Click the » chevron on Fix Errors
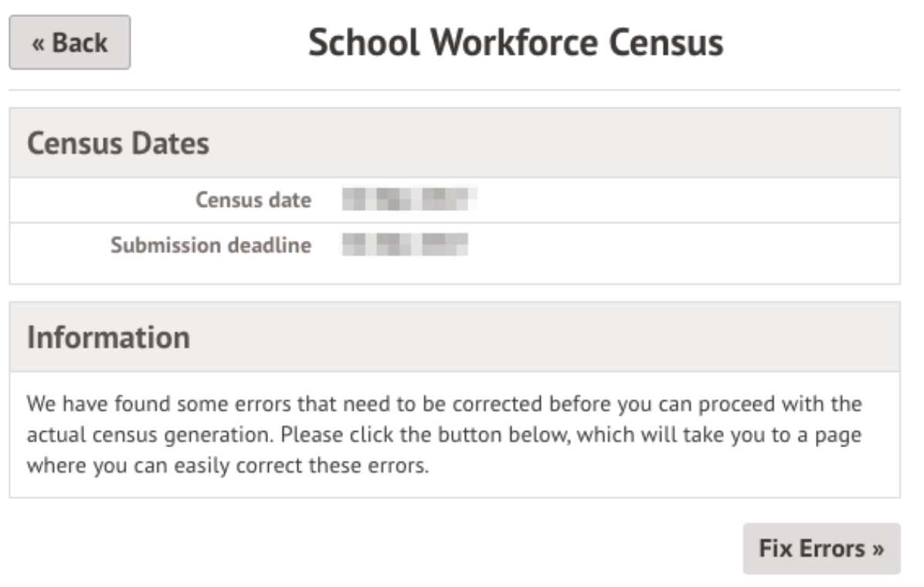Screen dimensions: 924x587 click(x=877, y=549)
